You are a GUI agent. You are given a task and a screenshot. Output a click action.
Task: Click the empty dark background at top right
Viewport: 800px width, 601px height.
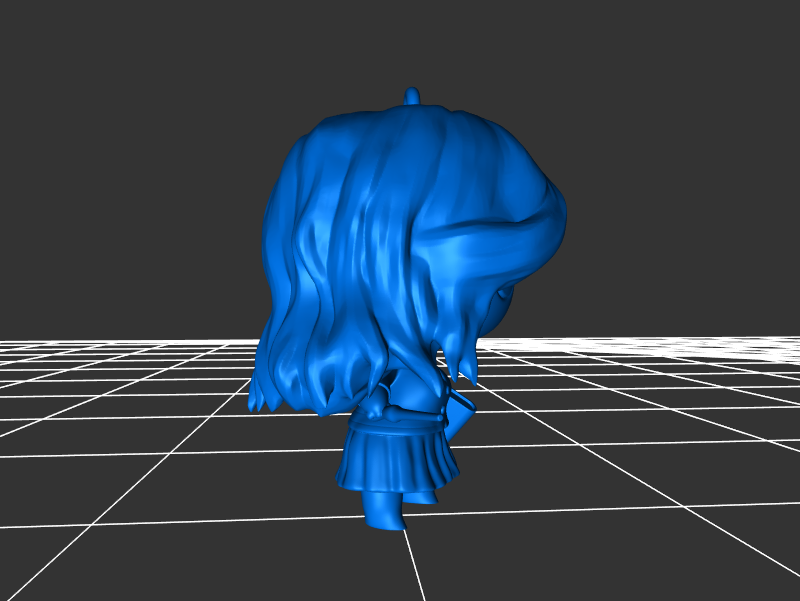click(x=700, y=100)
